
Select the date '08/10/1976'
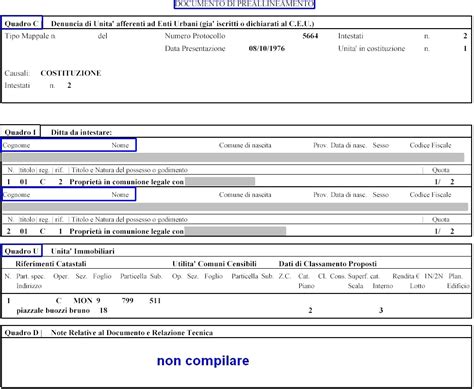point(267,48)
